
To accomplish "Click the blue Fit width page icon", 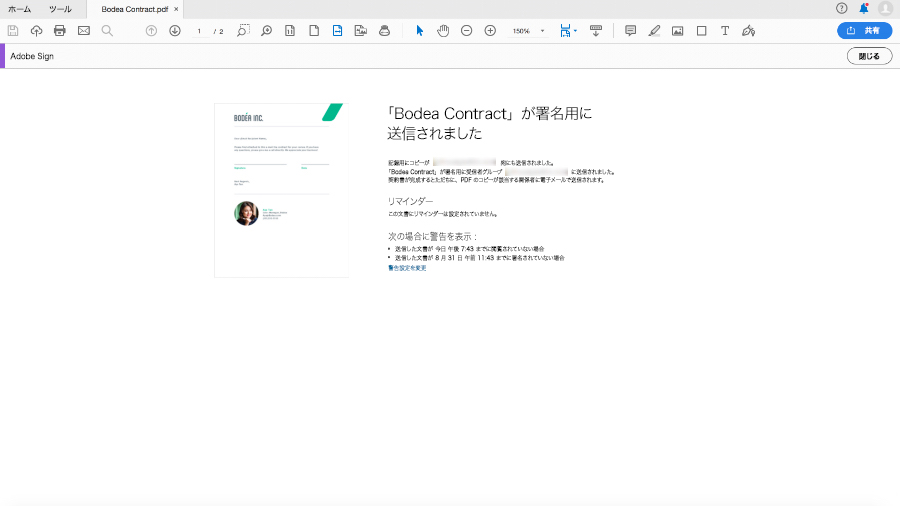I will (338, 31).
